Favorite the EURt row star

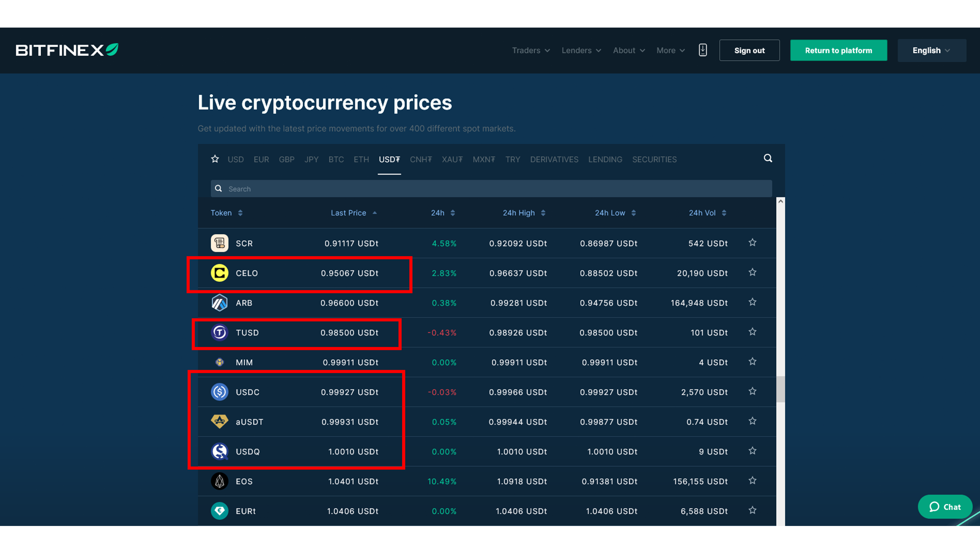tap(752, 510)
